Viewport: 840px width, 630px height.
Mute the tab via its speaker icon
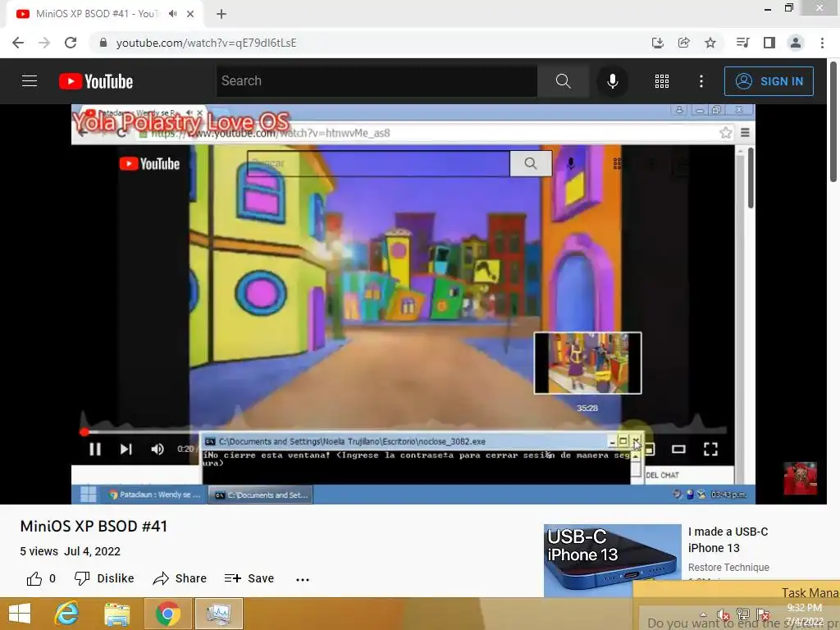pos(172,14)
